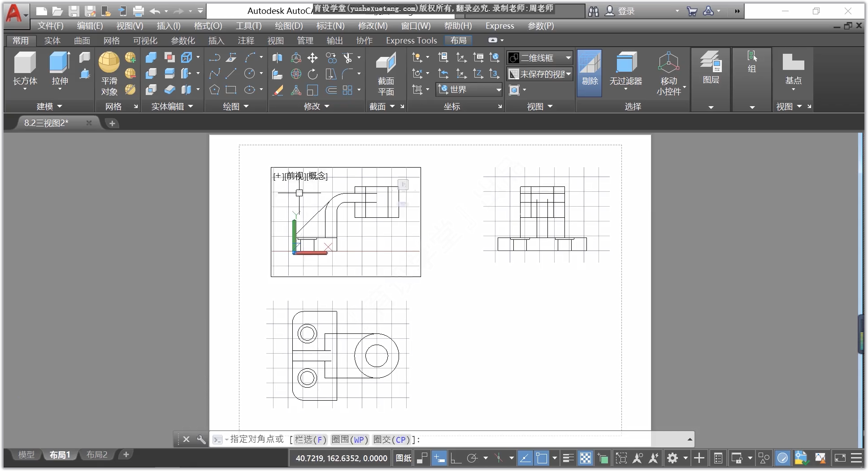Viewport: 868px width, 471px height.
Task: Open the 修改(M) menu
Action: coord(373,26)
